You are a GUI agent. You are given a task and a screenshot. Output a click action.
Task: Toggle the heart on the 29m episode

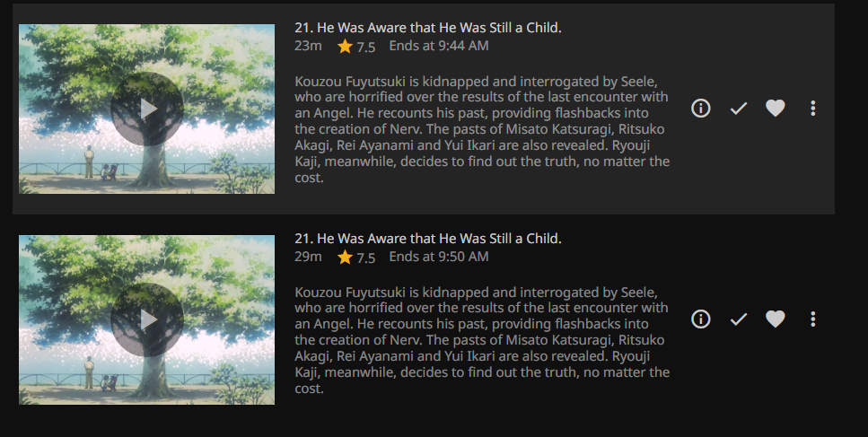pyautogui.click(x=776, y=319)
